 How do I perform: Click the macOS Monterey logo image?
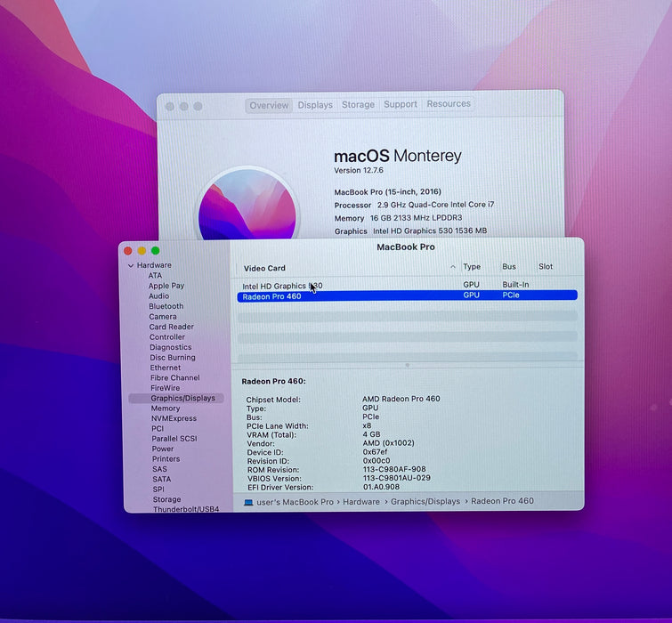[247, 204]
